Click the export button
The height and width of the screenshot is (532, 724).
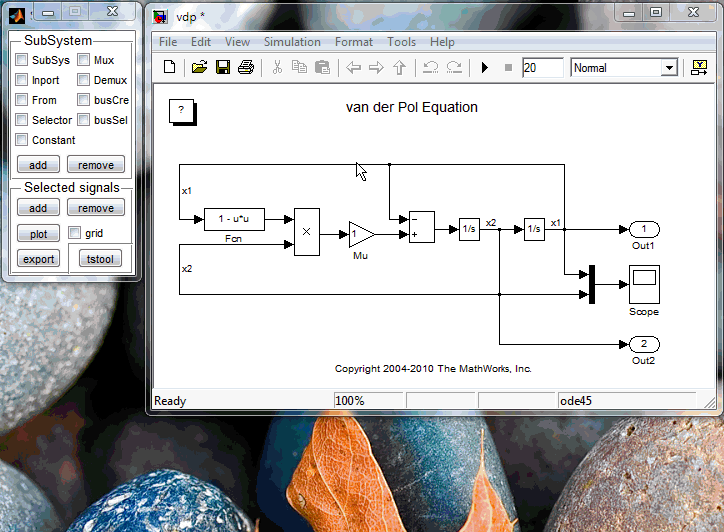39,259
